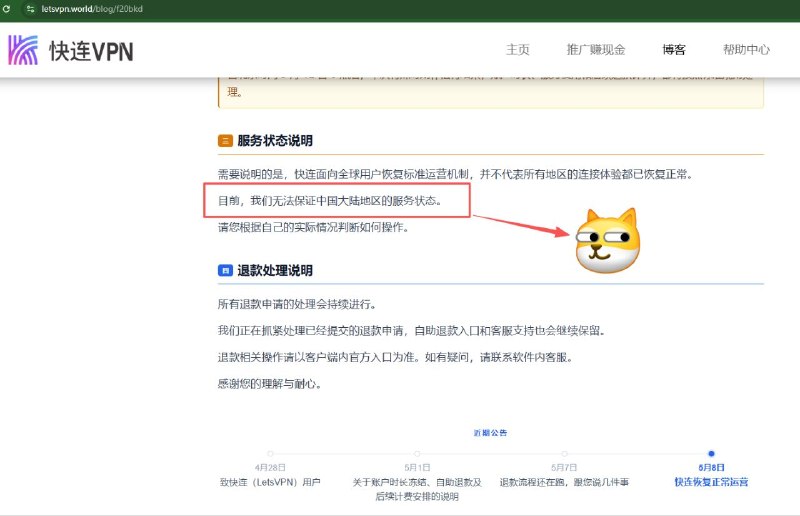This screenshot has width=800, height=516.
Task: Click sentence starting 我们正在抓紧处理已经提交的退款申请
Action: click(411, 331)
